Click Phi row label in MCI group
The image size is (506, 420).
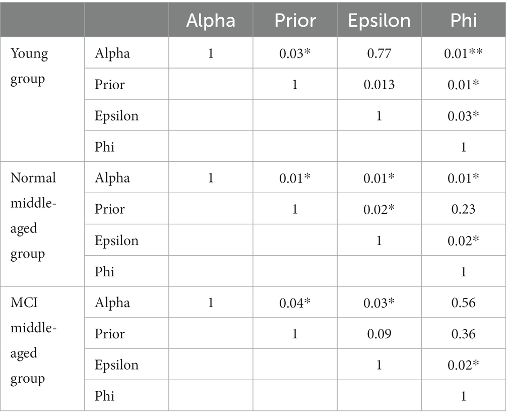[x=104, y=396]
